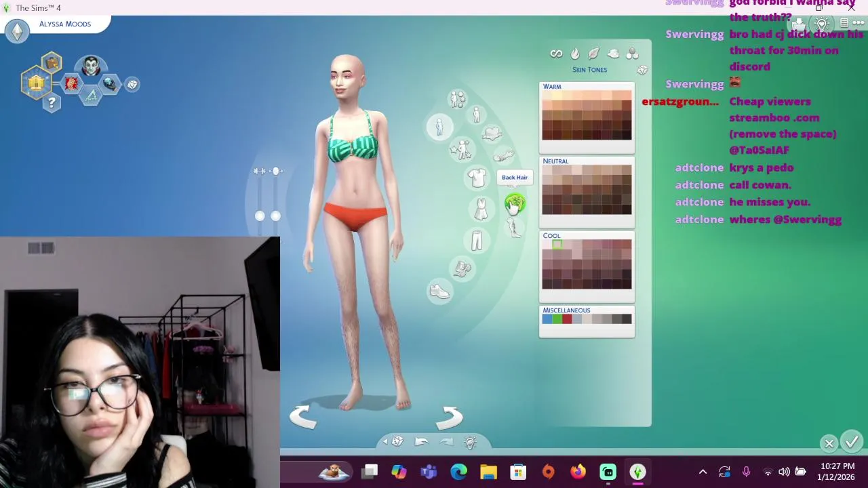868x488 pixels.
Task: Pick the highlighted Cool skin tone swatch
Action: pos(557,244)
